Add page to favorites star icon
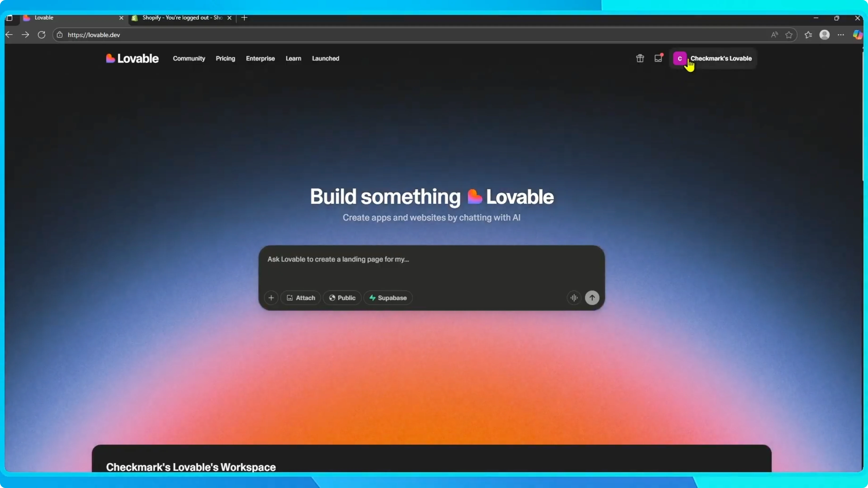The width and height of the screenshot is (868, 488). [789, 35]
